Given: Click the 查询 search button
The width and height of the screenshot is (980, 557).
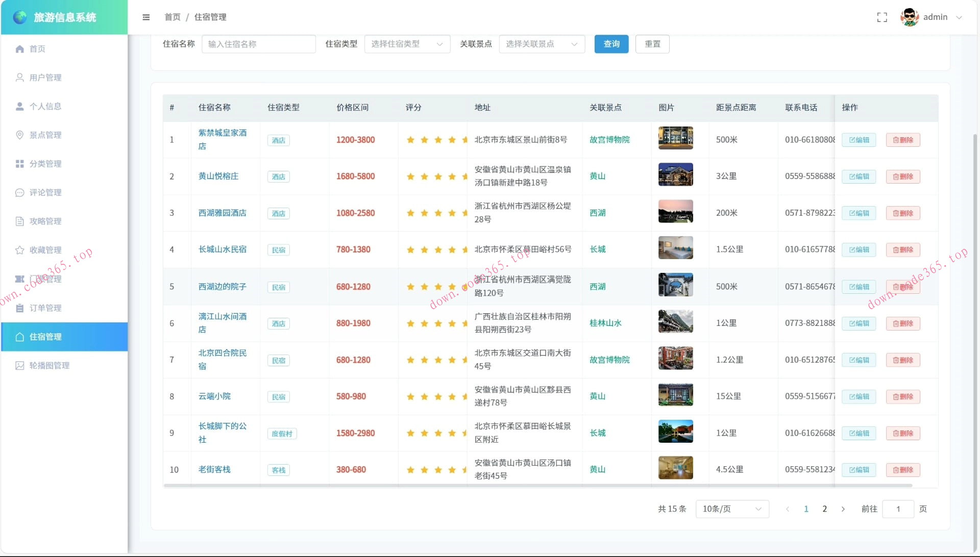Looking at the screenshot, I should click(x=611, y=44).
